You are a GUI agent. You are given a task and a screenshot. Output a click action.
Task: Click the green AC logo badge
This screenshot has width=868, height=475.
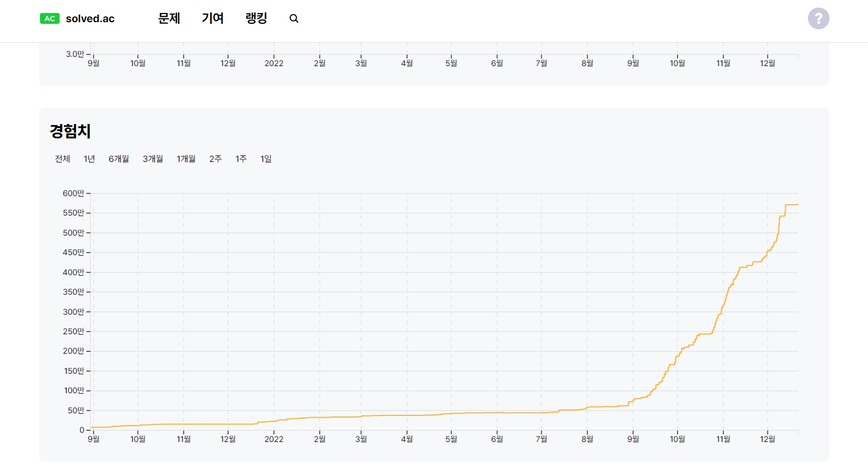49,19
